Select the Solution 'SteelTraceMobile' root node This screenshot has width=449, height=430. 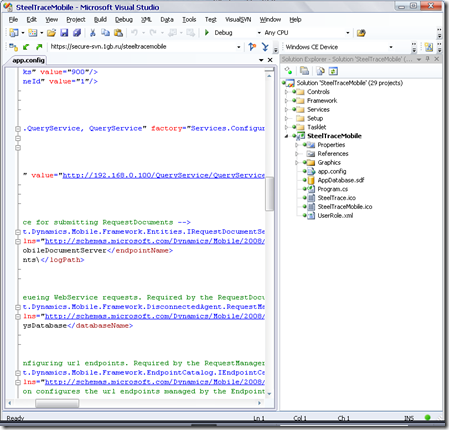(x=349, y=83)
